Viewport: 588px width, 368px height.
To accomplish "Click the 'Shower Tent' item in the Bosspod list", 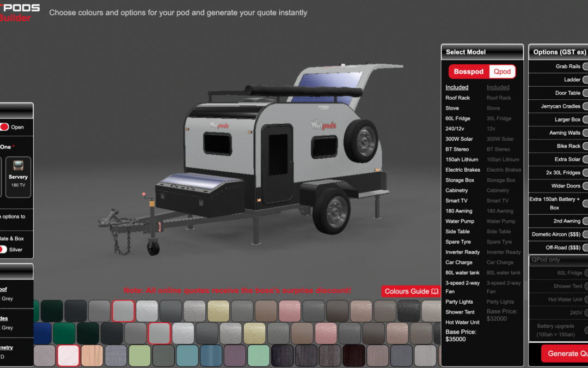I will click(460, 312).
